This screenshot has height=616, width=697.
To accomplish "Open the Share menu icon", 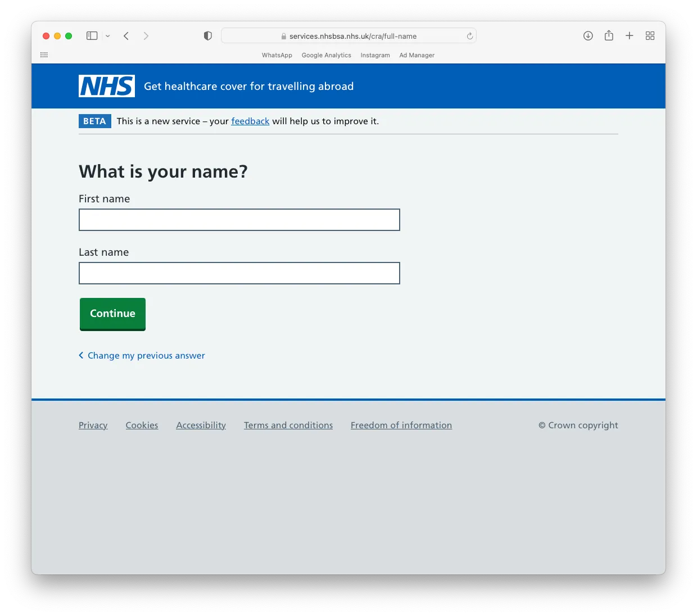I will tap(609, 35).
